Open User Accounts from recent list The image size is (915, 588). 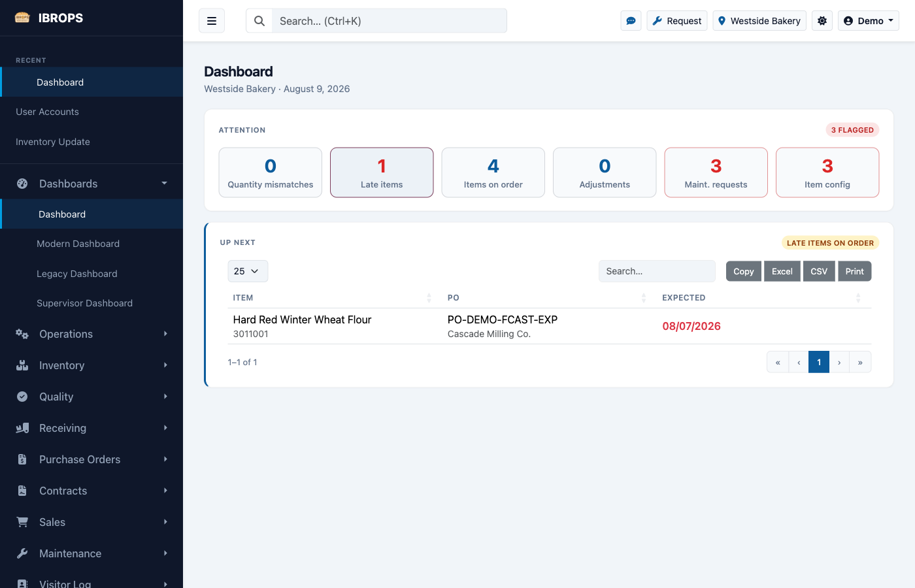pyautogui.click(x=91, y=112)
